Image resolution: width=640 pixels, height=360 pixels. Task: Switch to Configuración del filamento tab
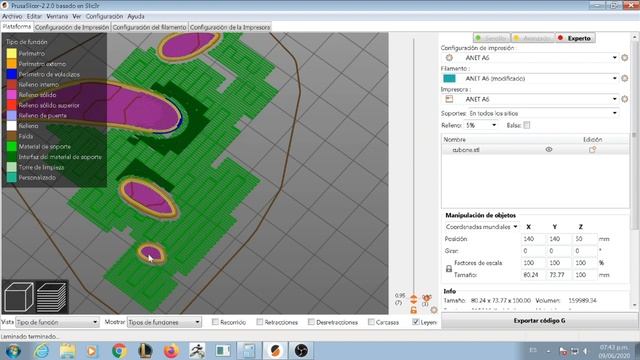149,27
